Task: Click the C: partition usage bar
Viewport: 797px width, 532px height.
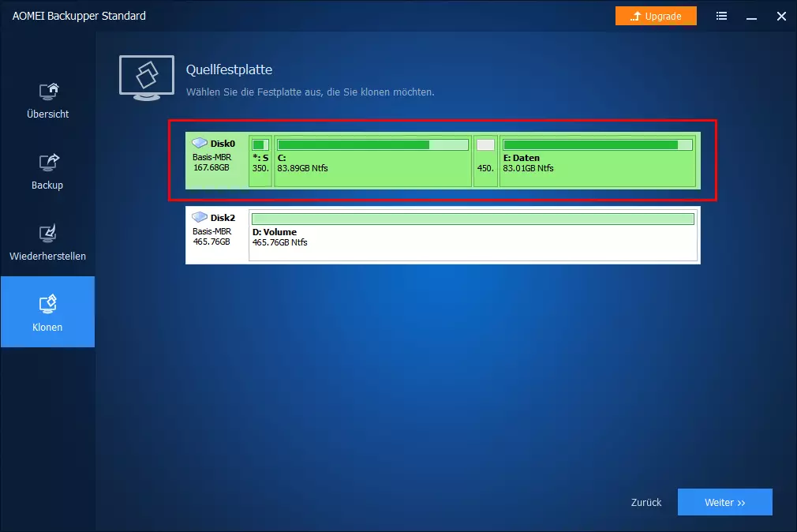Action: [372, 145]
